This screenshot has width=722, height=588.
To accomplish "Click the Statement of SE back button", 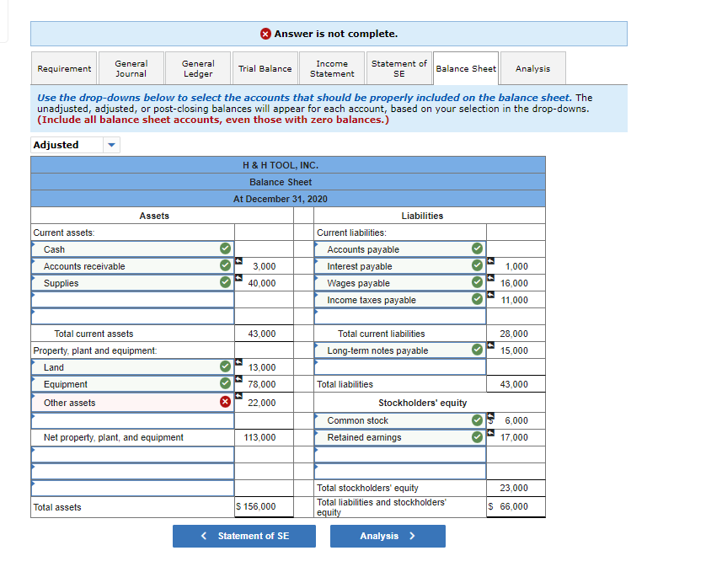I will [x=243, y=536].
